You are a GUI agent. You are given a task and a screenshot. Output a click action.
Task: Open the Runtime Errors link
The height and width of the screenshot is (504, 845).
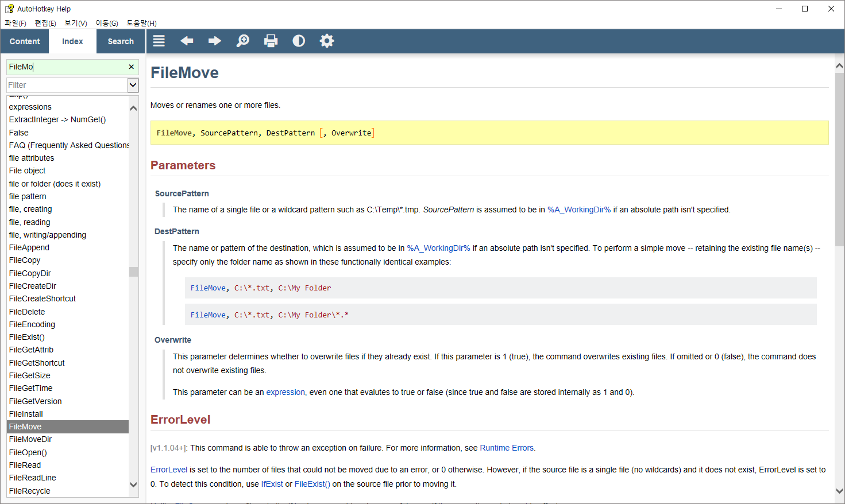coord(507,448)
